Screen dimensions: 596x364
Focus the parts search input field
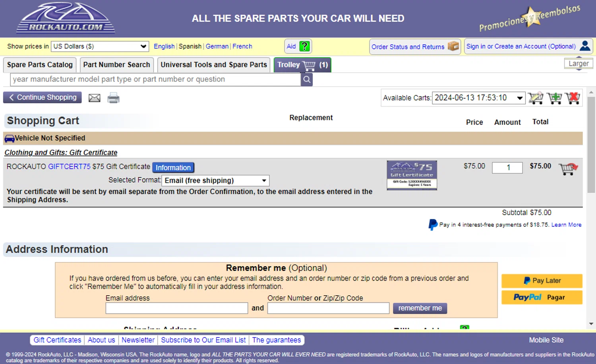pyautogui.click(x=155, y=79)
